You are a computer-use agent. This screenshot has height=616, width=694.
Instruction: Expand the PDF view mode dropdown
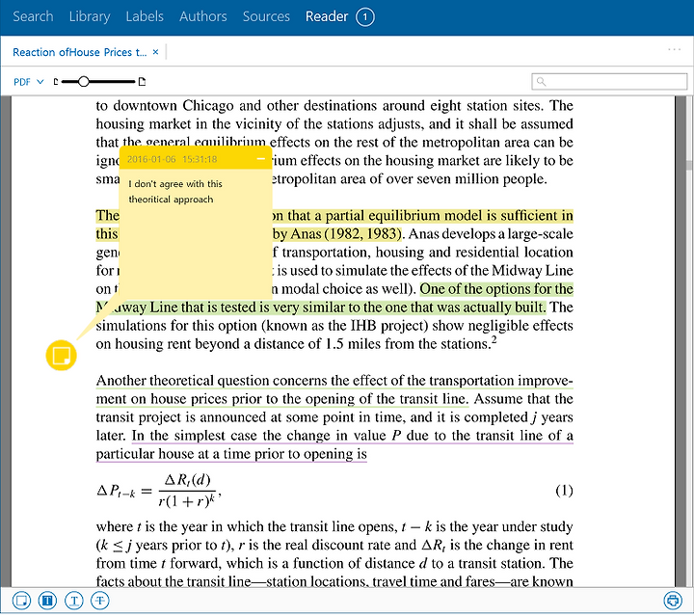pyautogui.click(x=28, y=82)
